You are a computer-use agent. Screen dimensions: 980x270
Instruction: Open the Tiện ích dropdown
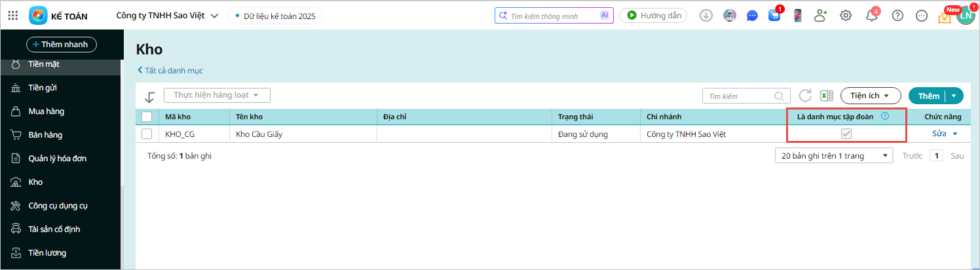click(x=870, y=96)
